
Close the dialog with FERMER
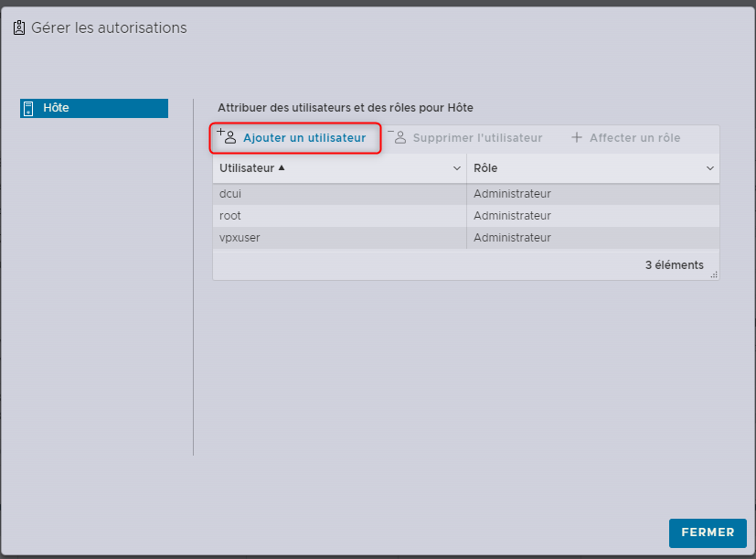pyautogui.click(x=707, y=532)
